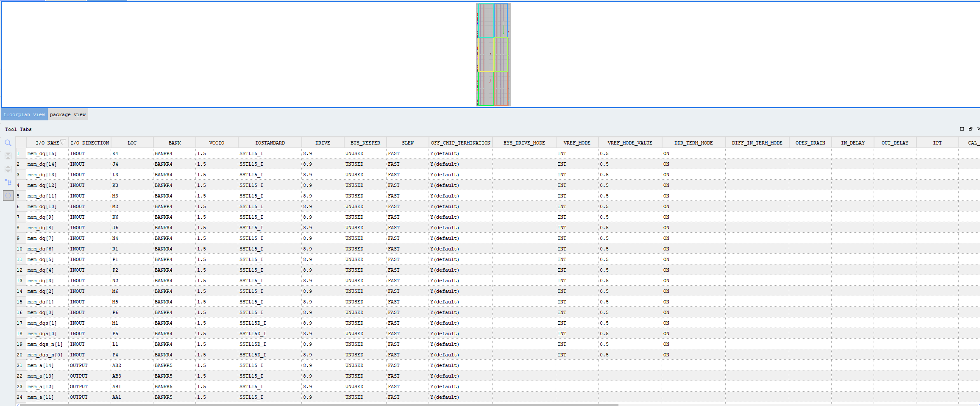
Task: Click the float-panel icon on Tool Tabs
Action: [970, 128]
